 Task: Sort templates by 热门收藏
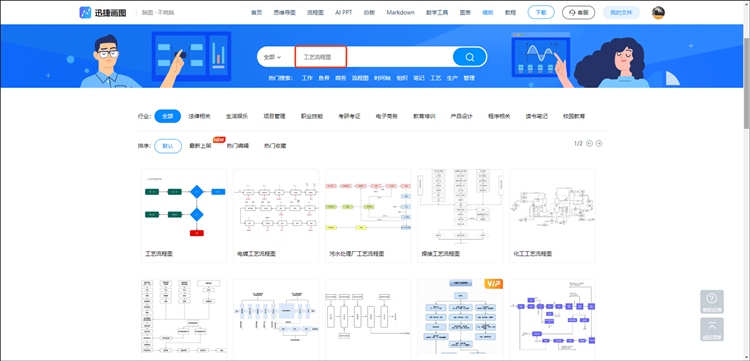275,146
